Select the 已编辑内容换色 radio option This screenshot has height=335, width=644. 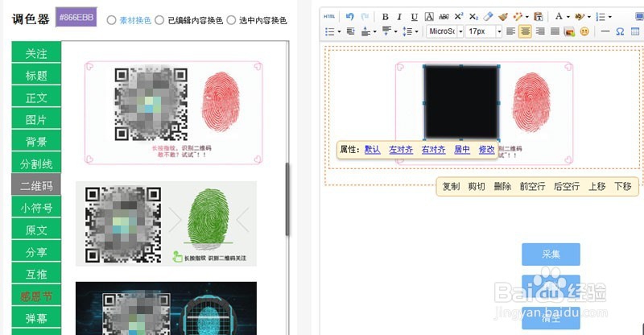[159, 20]
